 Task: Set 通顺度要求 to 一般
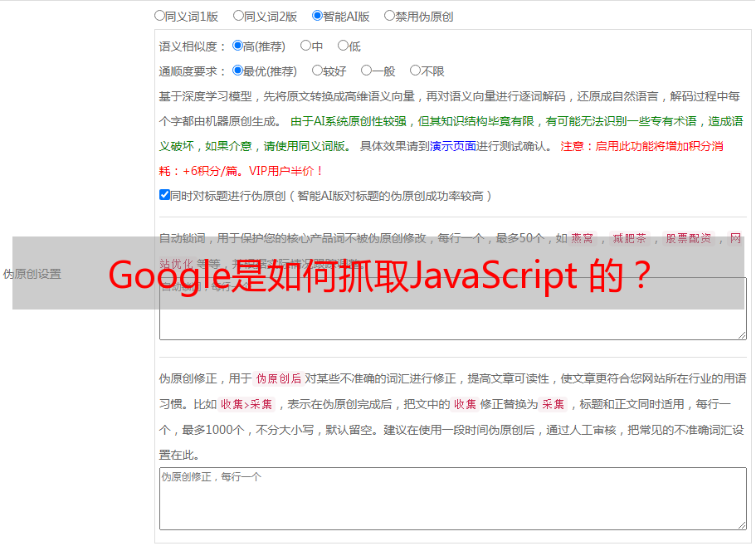(366, 71)
